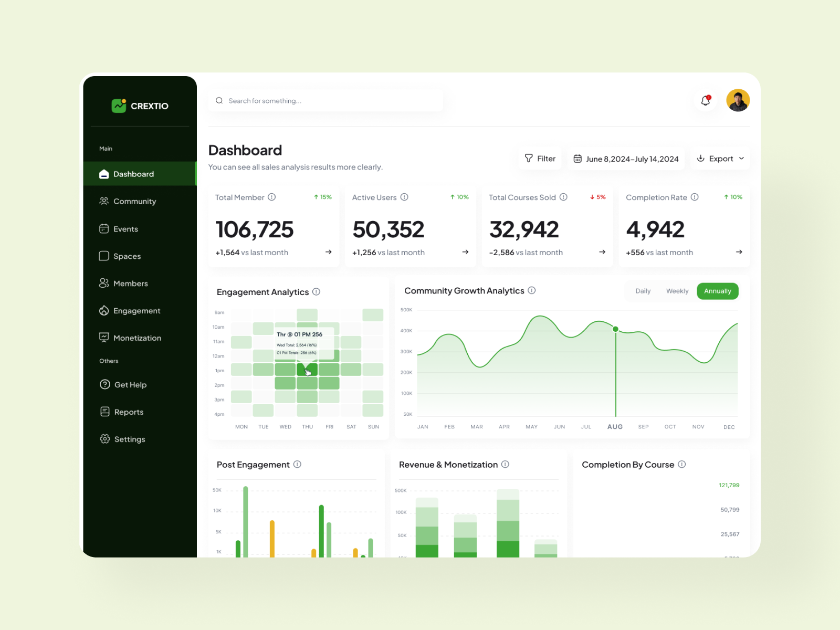Select the Members section icon
The height and width of the screenshot is (630, 840).
point(104,283)
